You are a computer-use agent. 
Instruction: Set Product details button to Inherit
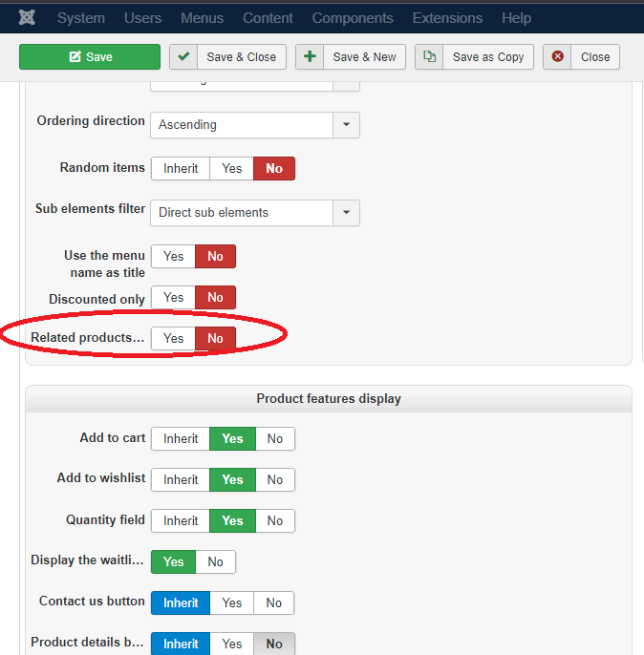tap(181, 644)
